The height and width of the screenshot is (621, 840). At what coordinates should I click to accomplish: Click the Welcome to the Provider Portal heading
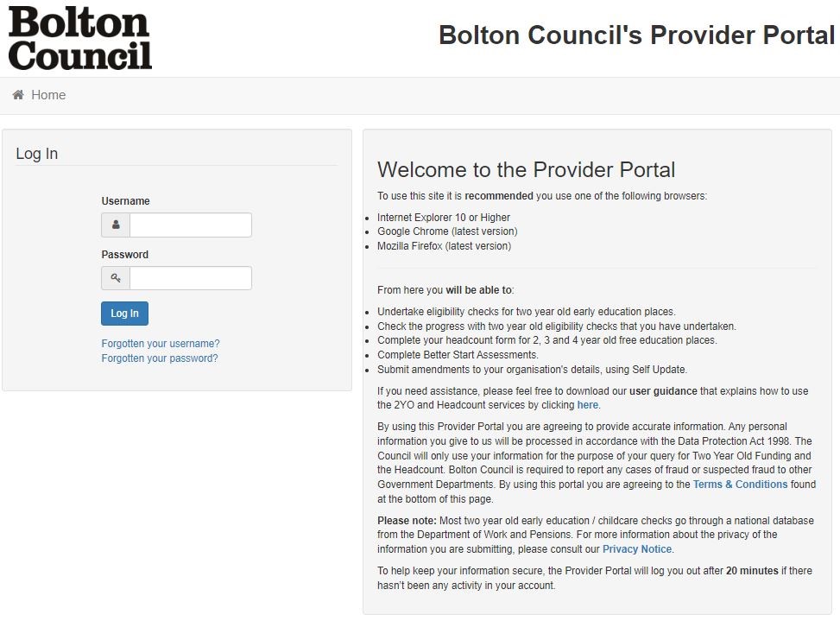point(526,170)
